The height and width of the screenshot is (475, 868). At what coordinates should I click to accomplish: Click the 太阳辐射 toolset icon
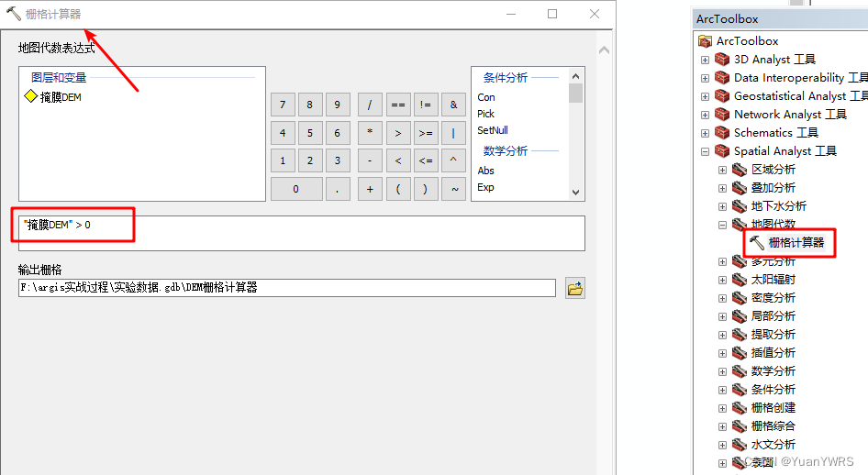pyautogui.click(x=740, y=280)
